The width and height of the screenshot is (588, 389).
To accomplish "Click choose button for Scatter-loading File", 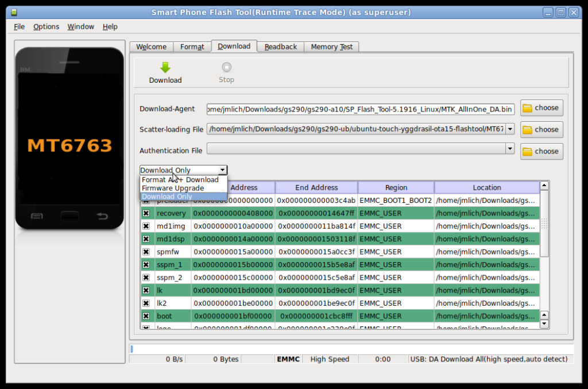I will click(x=541, y=130).
